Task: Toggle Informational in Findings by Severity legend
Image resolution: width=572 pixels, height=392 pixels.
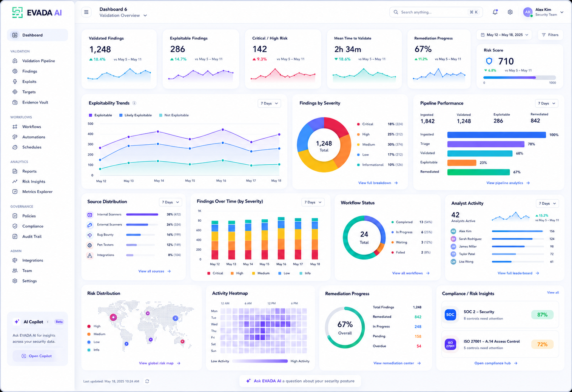Action: point(370,165)
